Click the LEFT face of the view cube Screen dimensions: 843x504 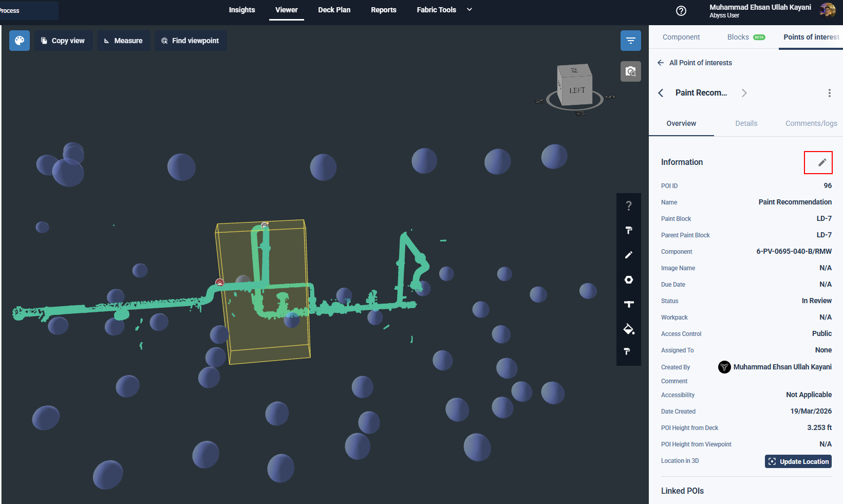click(577, 90)
